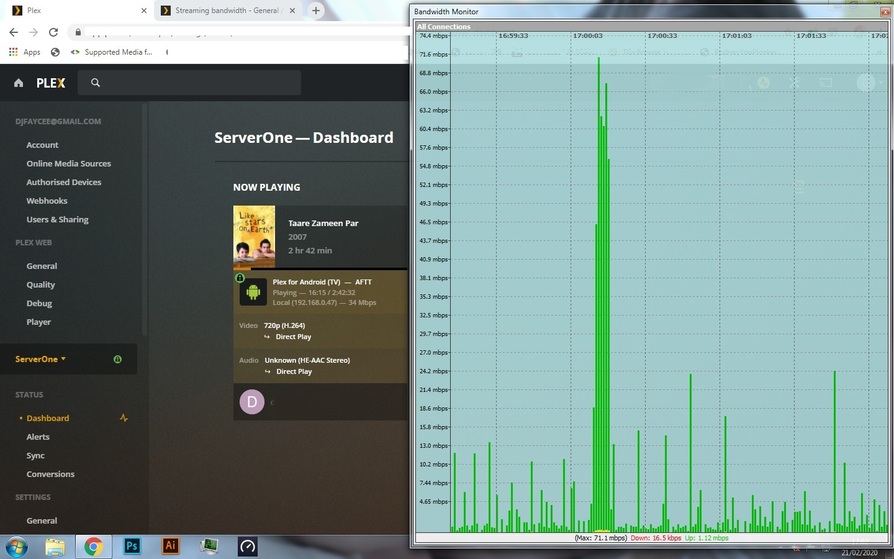Open the Supported Media bookmark

coord(111,52)
